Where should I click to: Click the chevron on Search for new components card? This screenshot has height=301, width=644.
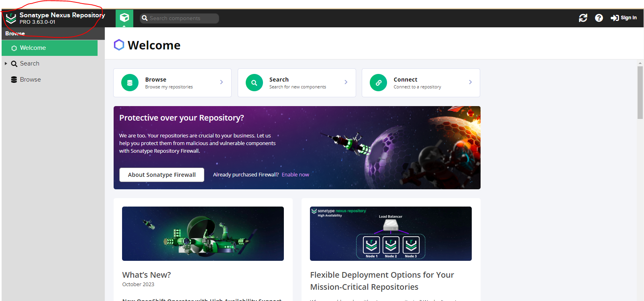coord(346,82)
